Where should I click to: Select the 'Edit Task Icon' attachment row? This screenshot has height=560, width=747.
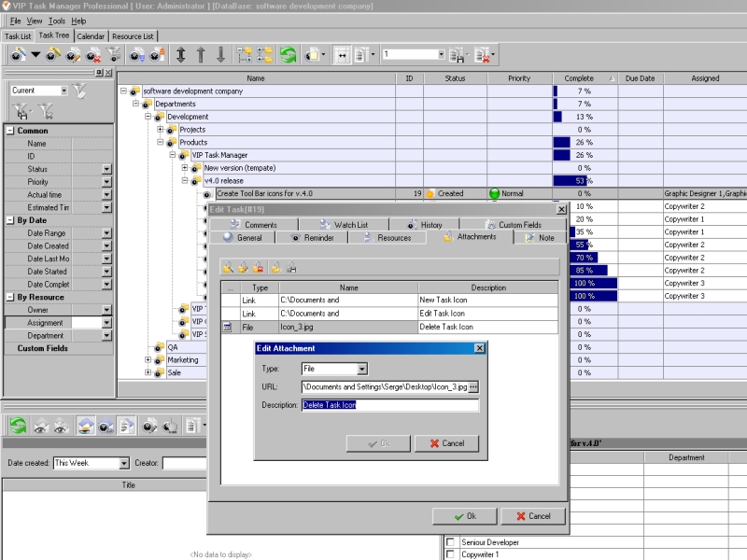389,314
